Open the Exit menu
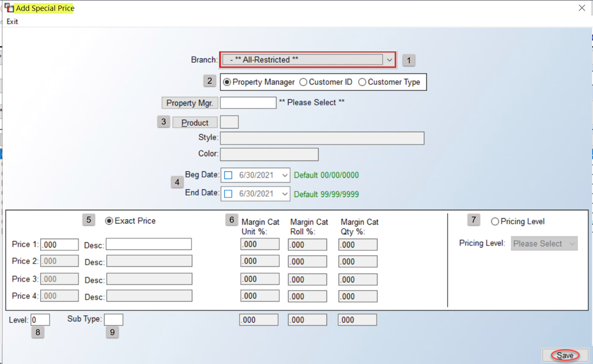This screenshot has width=593, height=364. 12,22
